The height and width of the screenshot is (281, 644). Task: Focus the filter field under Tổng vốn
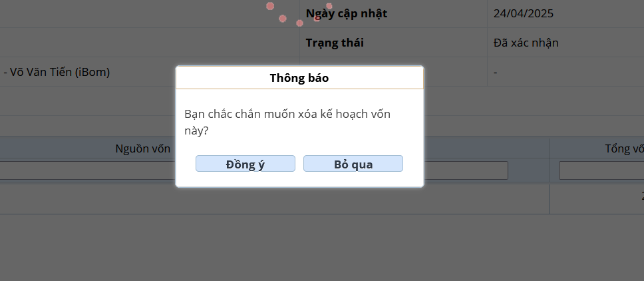click(x=601, y=170)
